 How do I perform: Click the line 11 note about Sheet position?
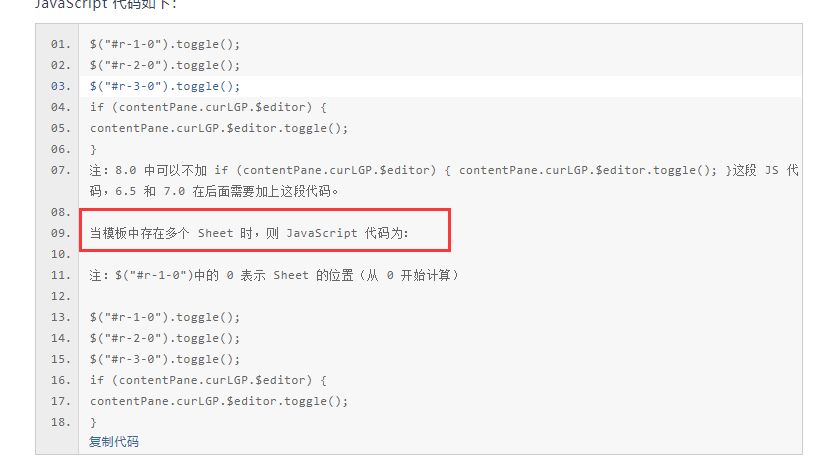pos(274,275)
